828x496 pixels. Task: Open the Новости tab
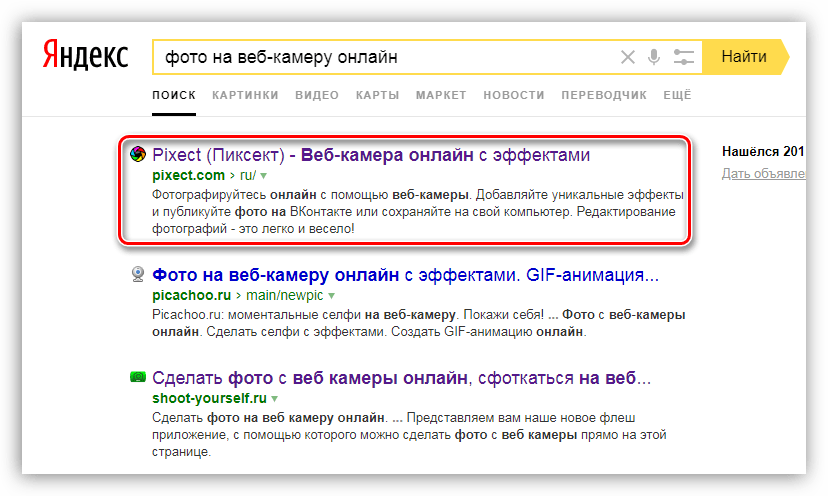click(x=513, y=95)
